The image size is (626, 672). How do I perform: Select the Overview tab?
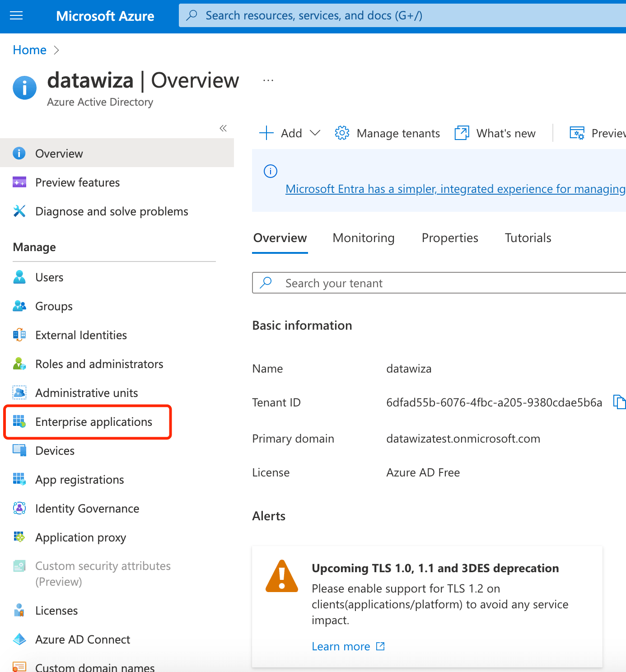point(280,238)
